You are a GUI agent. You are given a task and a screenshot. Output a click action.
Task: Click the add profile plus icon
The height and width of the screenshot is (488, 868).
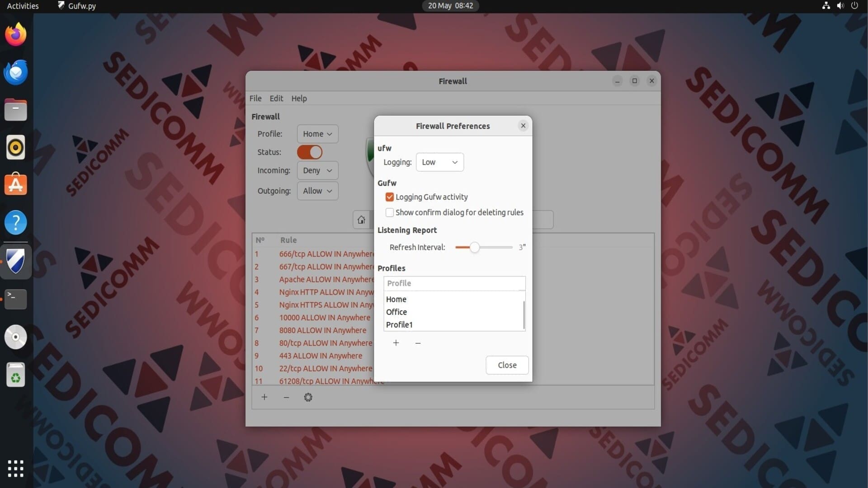(396, 343)
